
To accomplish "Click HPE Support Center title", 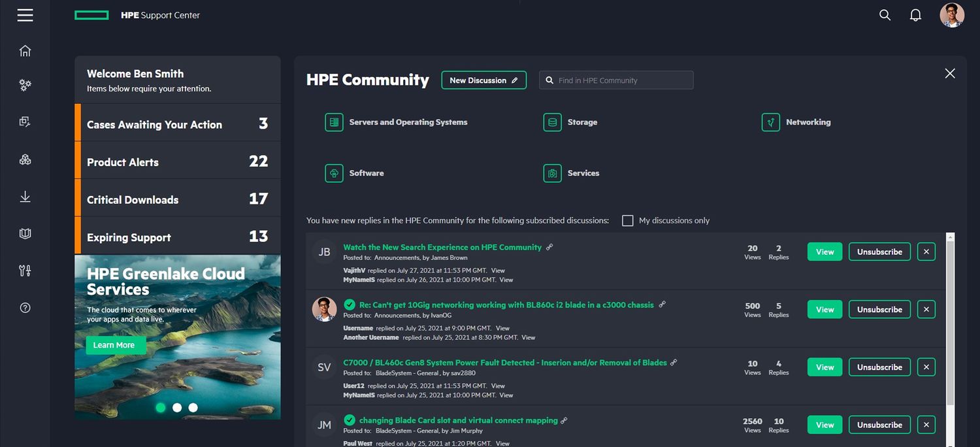I will pyautogui.click(x=160, y=15).
